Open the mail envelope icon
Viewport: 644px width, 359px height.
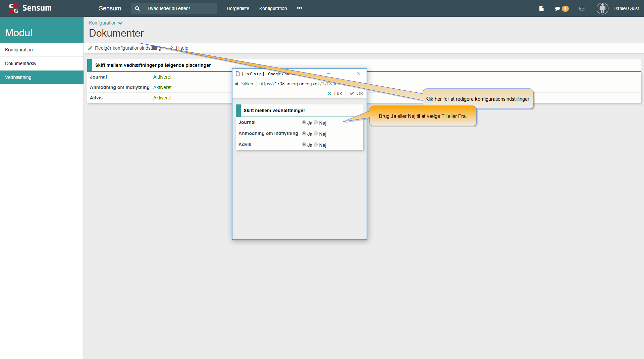[582, 8]
